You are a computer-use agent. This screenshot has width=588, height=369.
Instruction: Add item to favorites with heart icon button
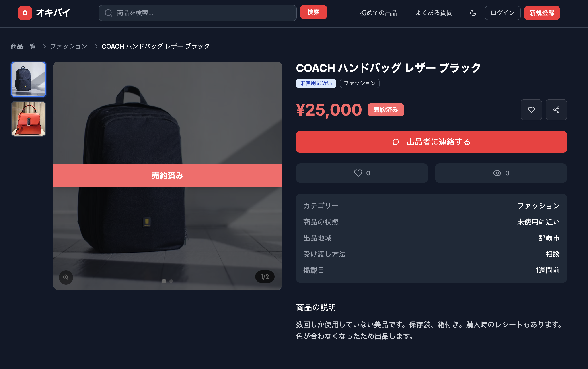point(531,110)
